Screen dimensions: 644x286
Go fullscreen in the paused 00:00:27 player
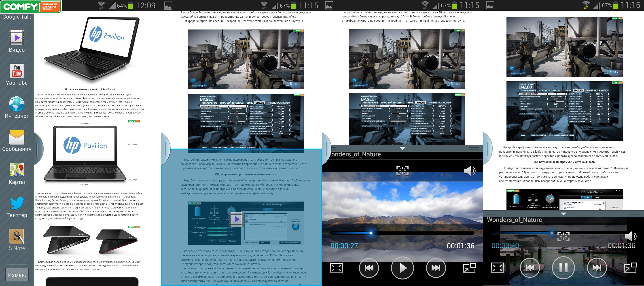pos(337,268)
